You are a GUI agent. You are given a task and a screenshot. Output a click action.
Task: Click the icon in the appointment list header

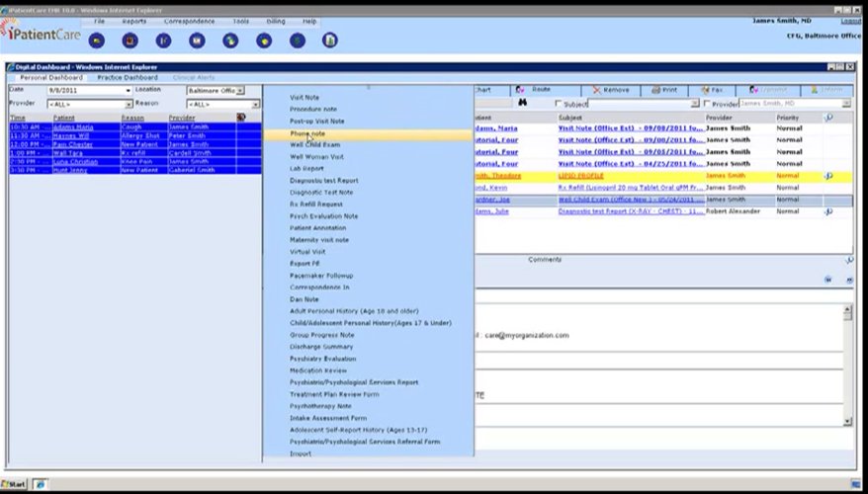[x=241, y=118]
